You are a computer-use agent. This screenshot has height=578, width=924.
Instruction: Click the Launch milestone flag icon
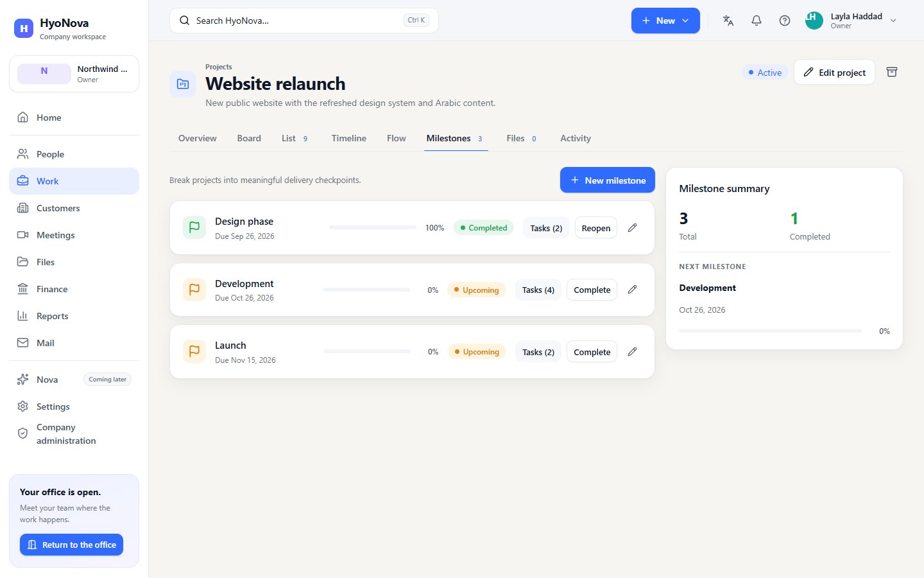[194, 352]
